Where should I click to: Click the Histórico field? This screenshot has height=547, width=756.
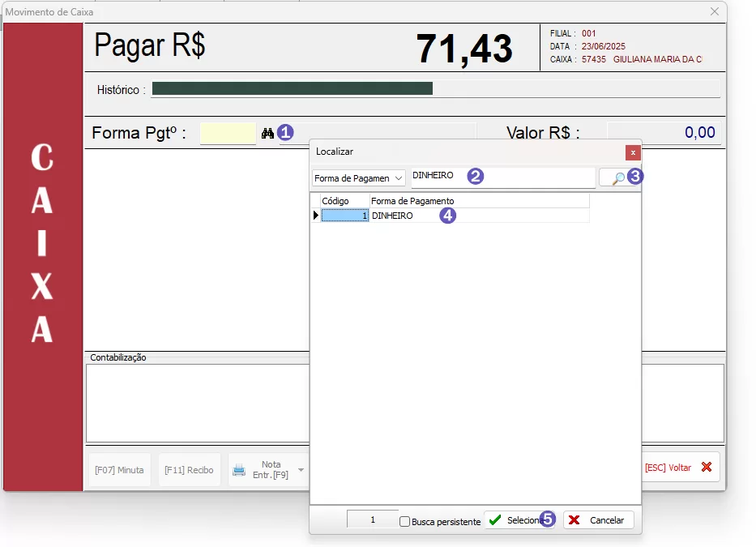click(436, 89)
